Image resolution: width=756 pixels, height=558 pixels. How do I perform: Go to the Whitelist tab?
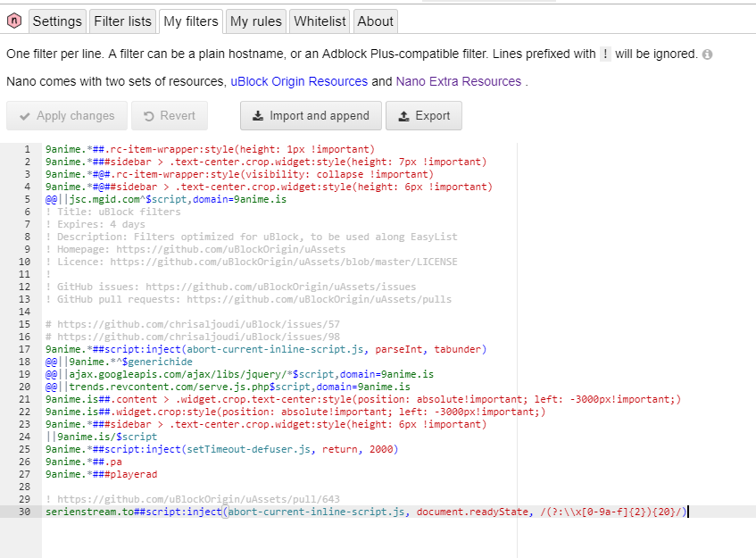[x=320, y=21]
